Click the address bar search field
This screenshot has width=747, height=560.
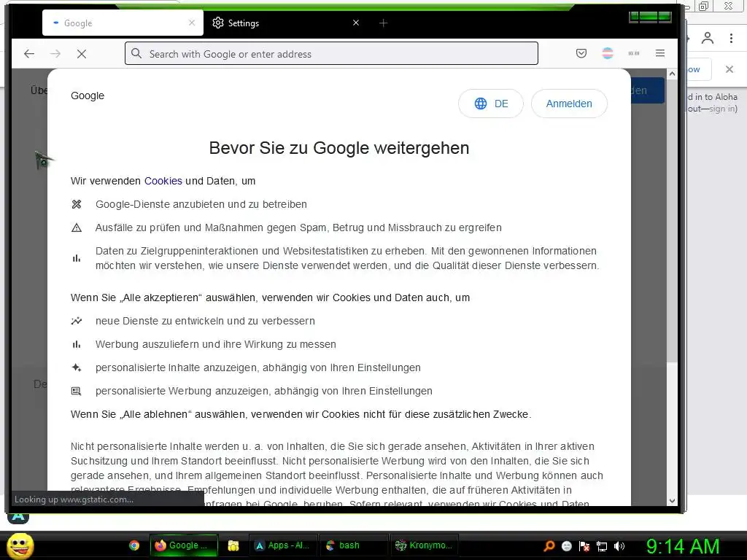click(x=332, y=53)
